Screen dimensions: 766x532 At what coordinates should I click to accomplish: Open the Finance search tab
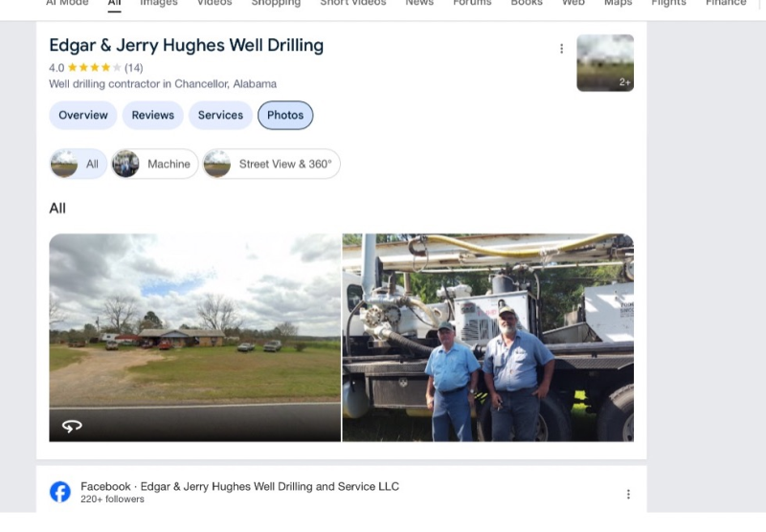(x=726, y=3)
